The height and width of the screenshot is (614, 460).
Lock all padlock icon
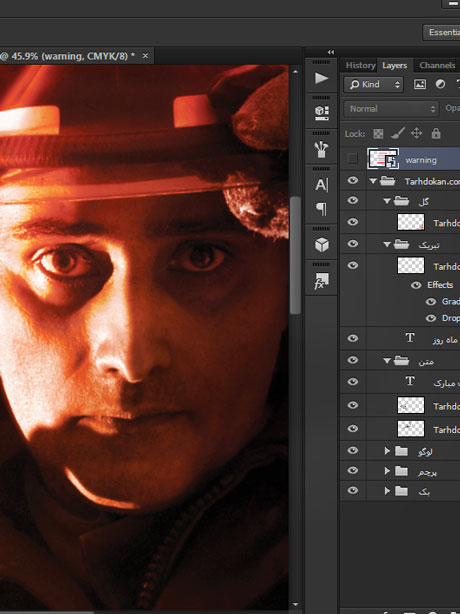(x=436, y=134)
